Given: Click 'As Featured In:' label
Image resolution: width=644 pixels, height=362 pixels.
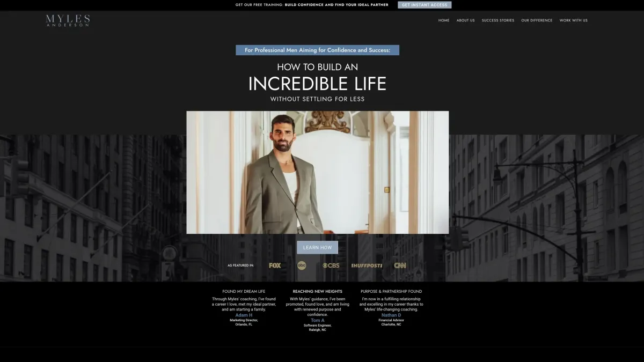Looking at the screenshot, I should (240, 265).
